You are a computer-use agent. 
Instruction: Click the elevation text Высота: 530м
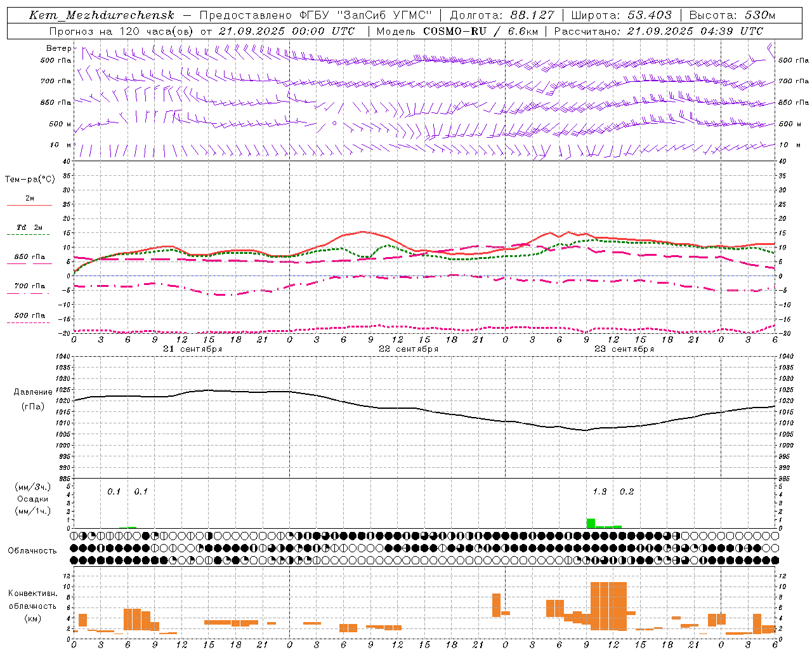click(732, 15)
